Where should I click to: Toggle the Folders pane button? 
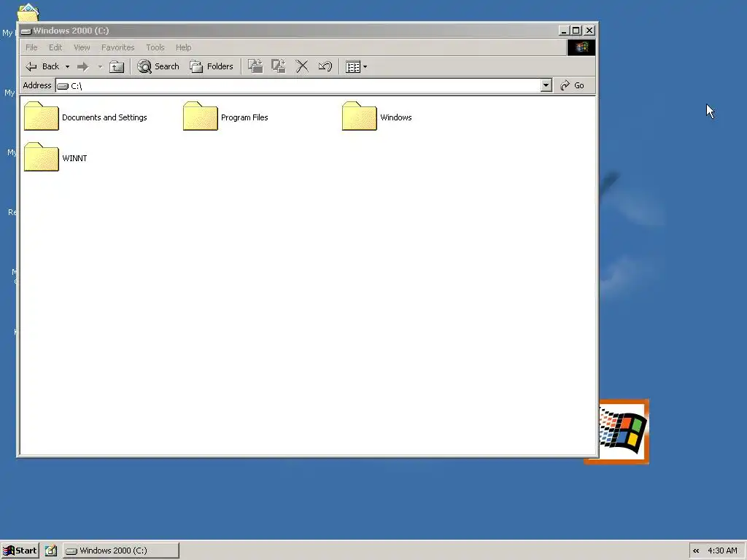[212, 66]
